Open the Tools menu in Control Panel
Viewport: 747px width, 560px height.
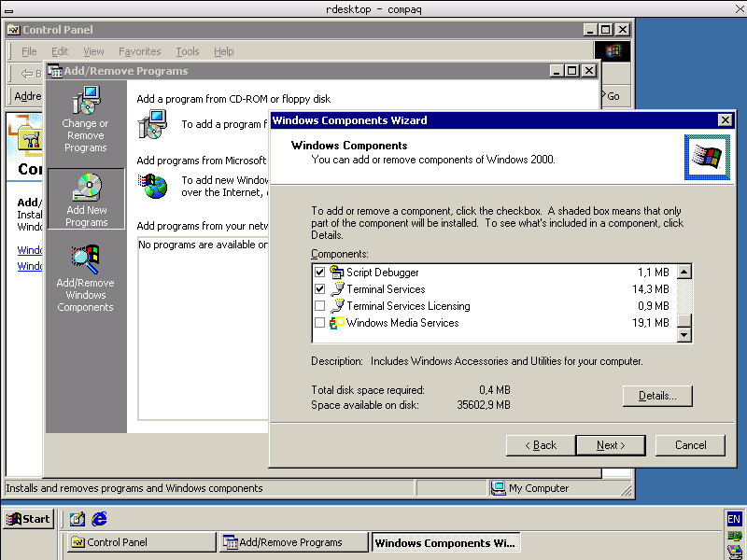[188, 51]
